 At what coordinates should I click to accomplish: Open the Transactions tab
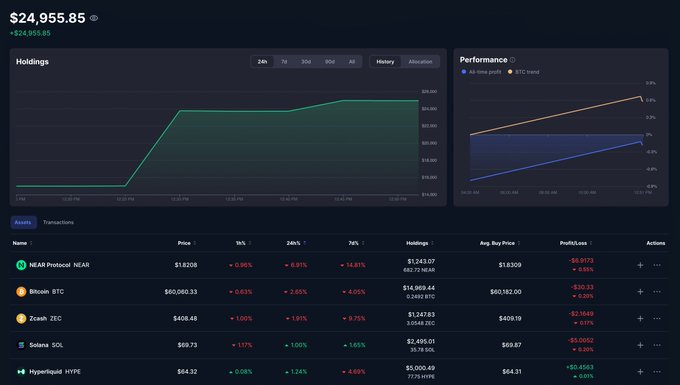coord(58,222)
